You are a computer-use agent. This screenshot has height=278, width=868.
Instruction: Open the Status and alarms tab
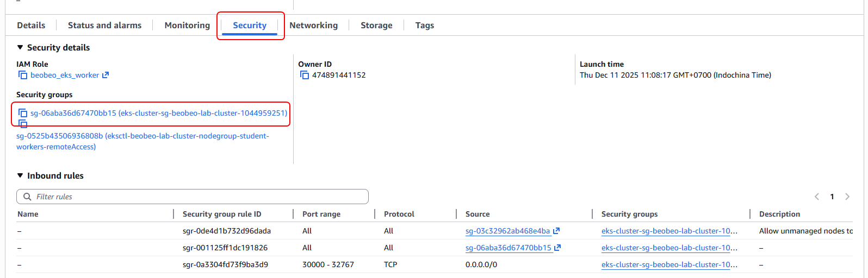click(x=104, y=25)
